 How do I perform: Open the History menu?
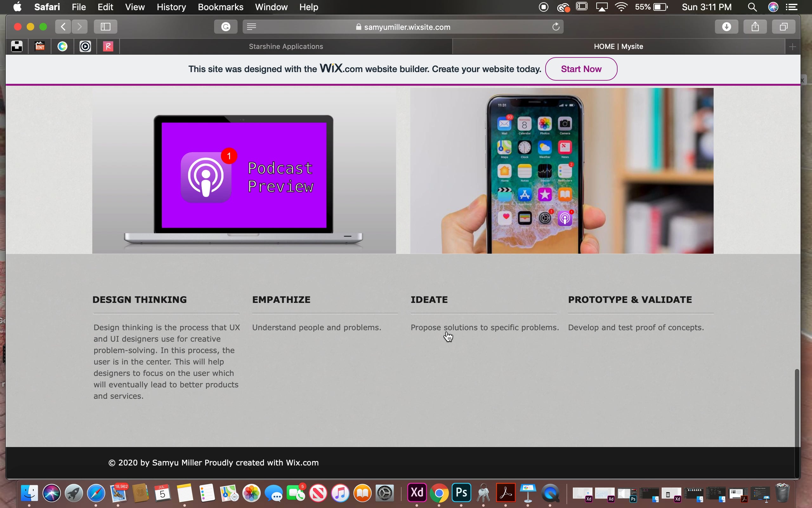pos(171,7)
